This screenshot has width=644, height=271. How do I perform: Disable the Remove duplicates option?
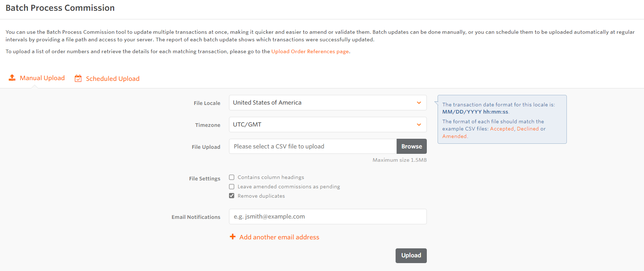tap(232, 196)
